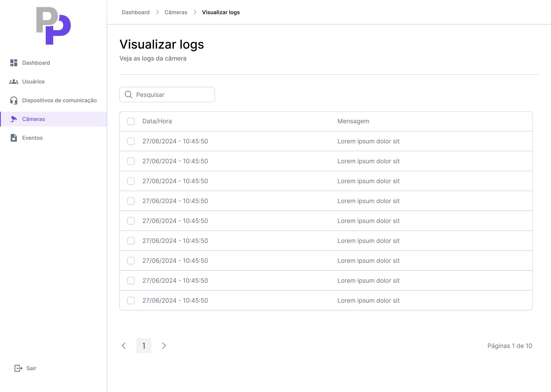551x392 pixels.
Task: Click the headset icon for Dispositivos de comunicação
Action: coord(14,100)
